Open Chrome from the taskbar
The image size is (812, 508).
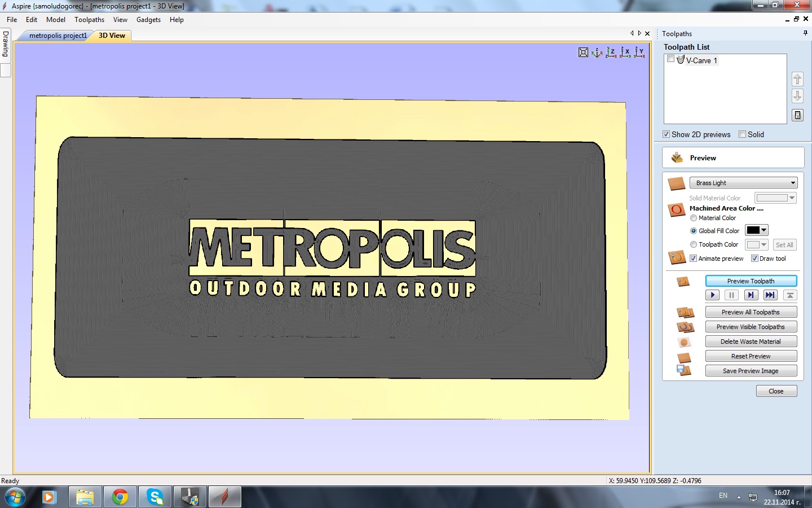pyautogui.click(x=120, y=497)
